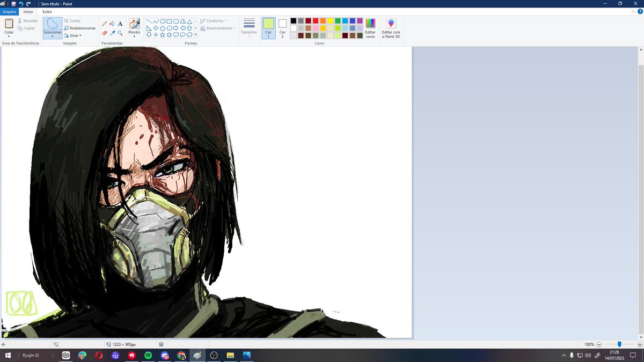
Task: Select the Text tool
Action: click(x=120, y=24)
